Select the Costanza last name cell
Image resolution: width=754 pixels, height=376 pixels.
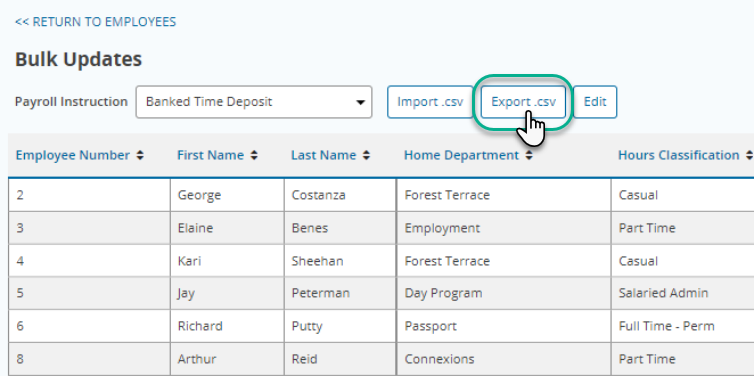[x=340, y=195]
